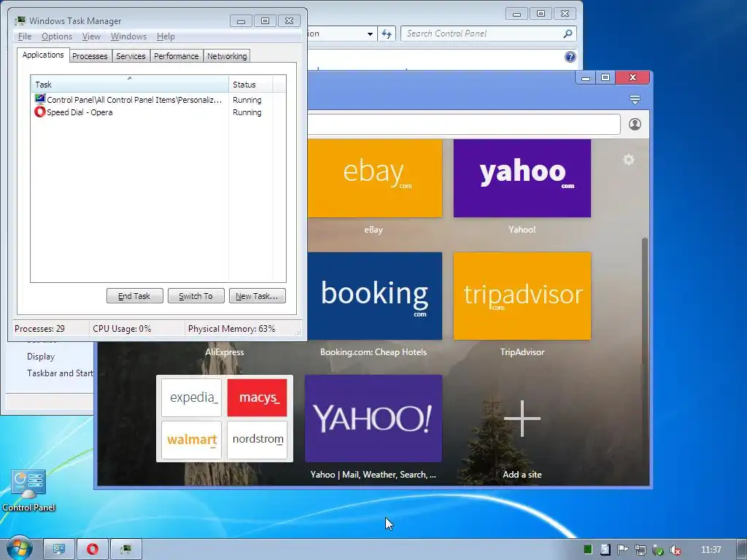The image size is (747, 560).
Task: Click the Opera user account icon
Action: tap(635, 124)
